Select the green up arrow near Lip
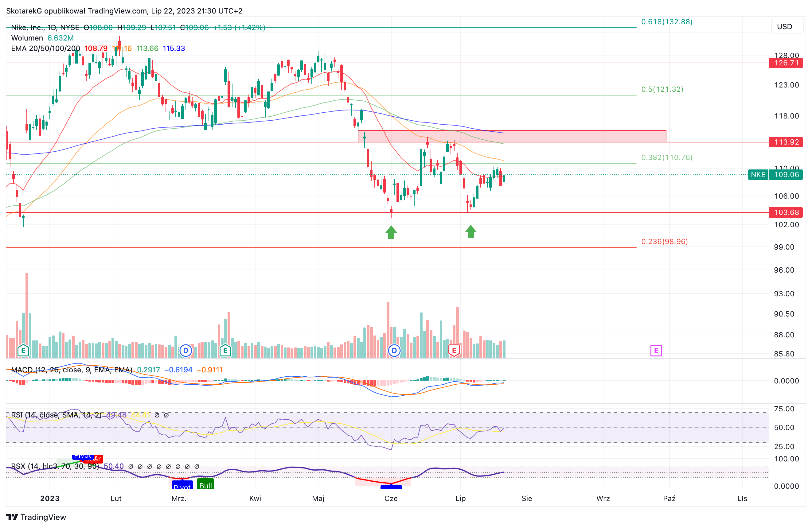Screen dimensions: 812x528 [x=471, y=231]
